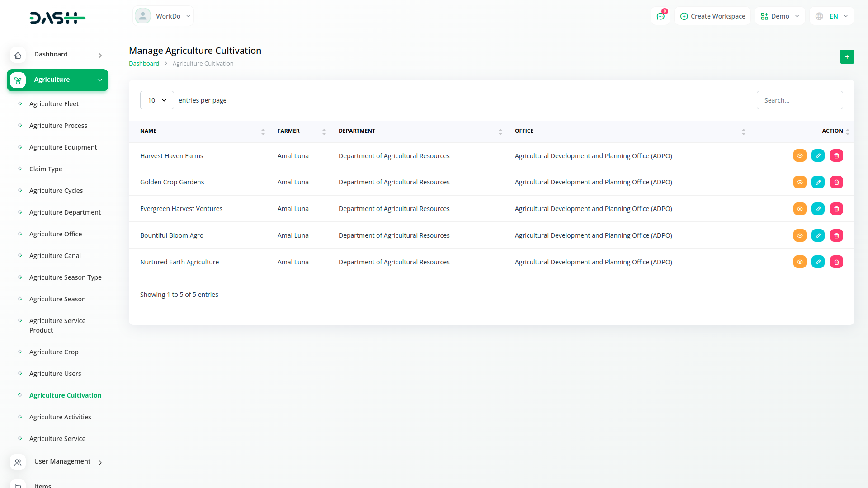This screenshot has width=868, height=488.
Task: View Harvest Haven Farms with eye icon
Action: click(x=800, y=156)
